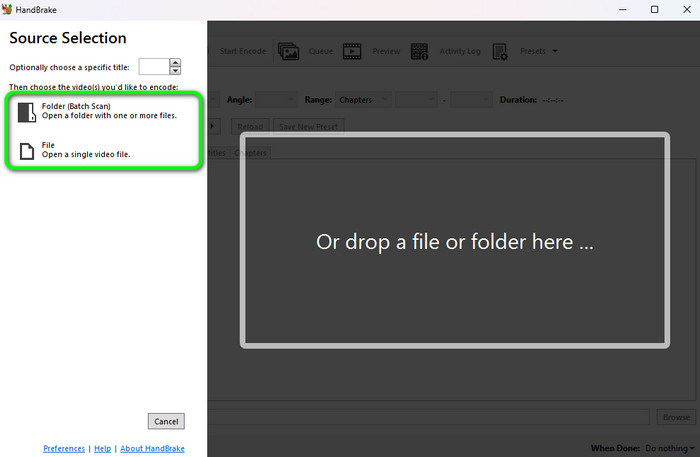
Task: Open the Help link
Action: point(102,449)
